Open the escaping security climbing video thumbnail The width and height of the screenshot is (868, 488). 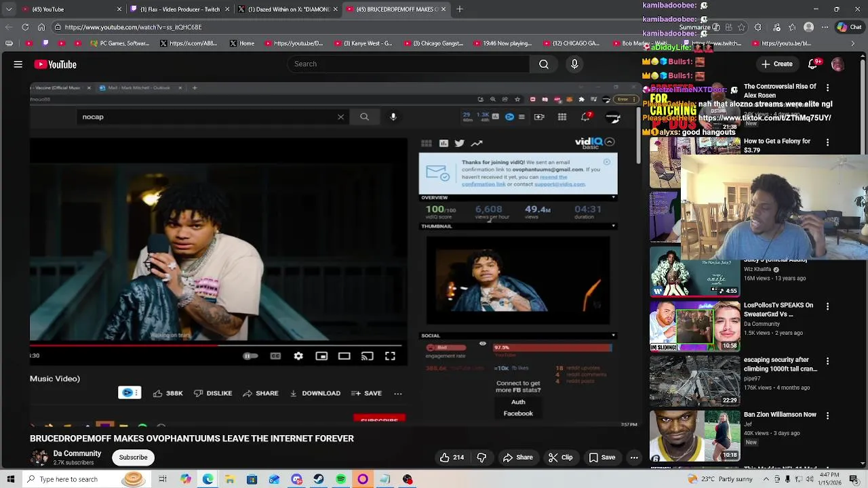(x=695, y=381)
